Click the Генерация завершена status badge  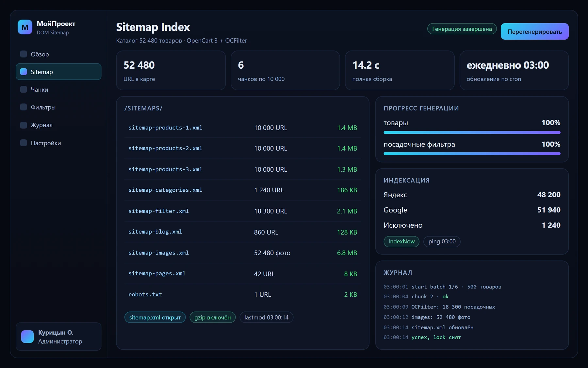pos(462,29)
